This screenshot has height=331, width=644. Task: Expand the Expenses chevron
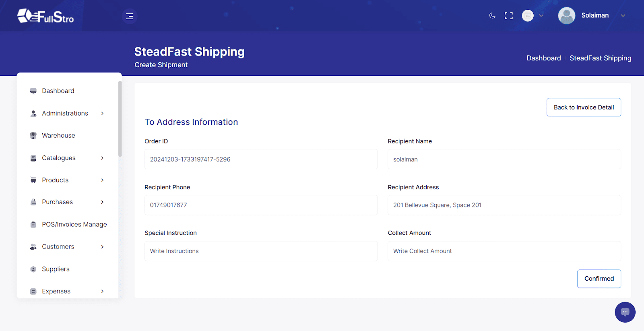click(102, 291)
